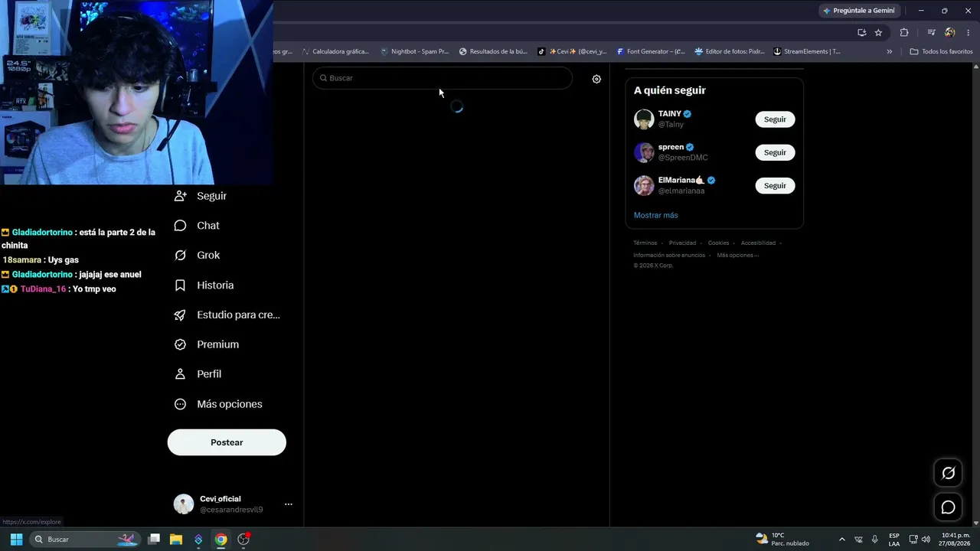Open the Accesibilidad footer link
980x551 pixels.
[x=758, y=243]
